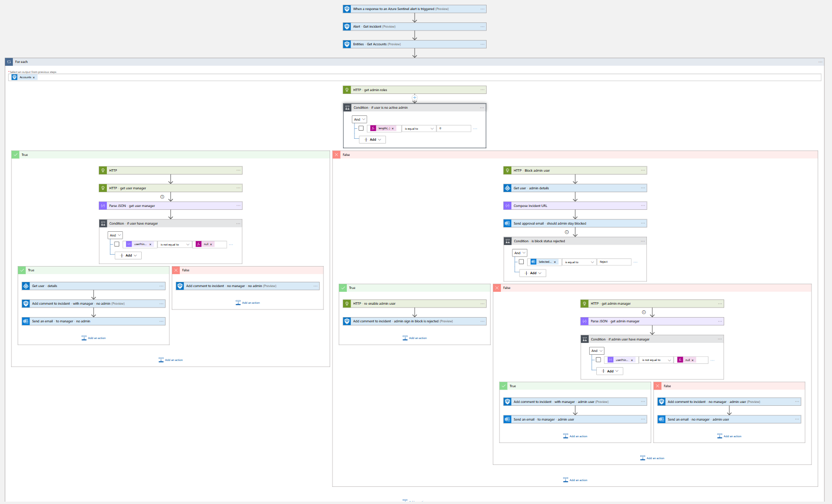Remove the null expression token in if user have manager
The width and height of the screenshot is (832, 504).
211,244
